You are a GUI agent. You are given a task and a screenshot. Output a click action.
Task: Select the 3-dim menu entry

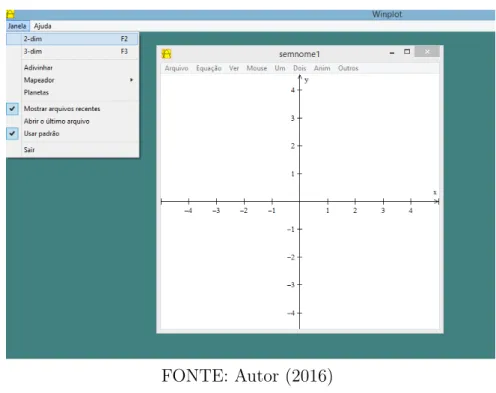click(x=72, y=51)
